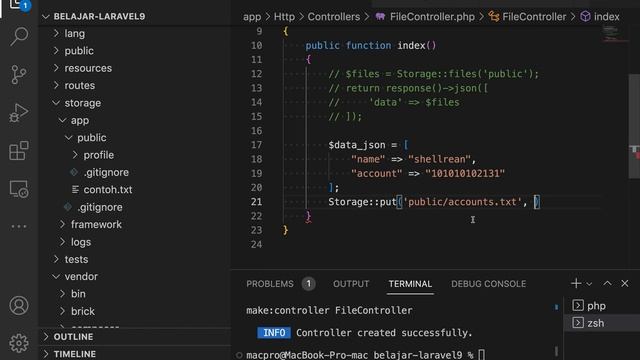The image size is (640, 360).
Task: Open the terminal launch profile dropdown arrow
Action: click(589, 284)
